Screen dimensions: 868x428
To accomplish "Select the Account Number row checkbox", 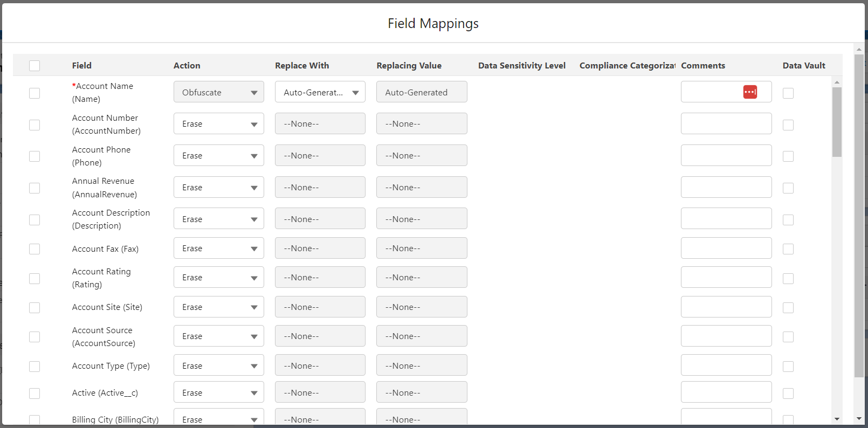I will (35, 125).
